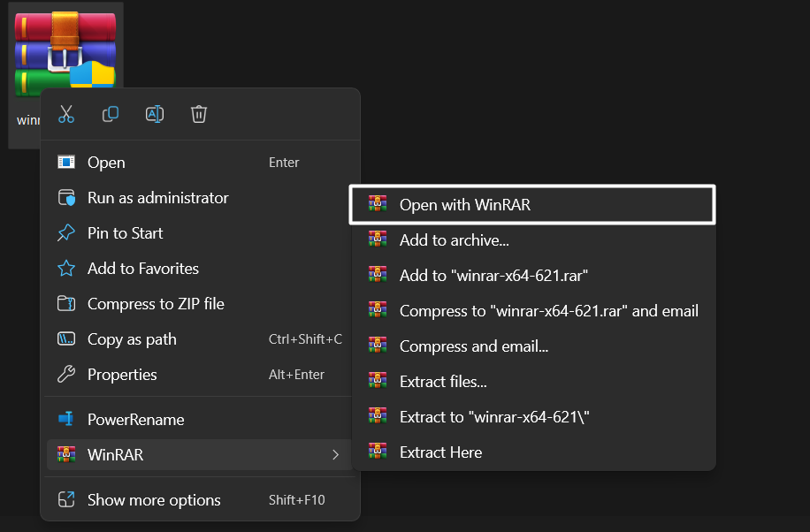Click Copy as path
The height and width of the screenshot is (532, 810).
(x=129, y=338)
